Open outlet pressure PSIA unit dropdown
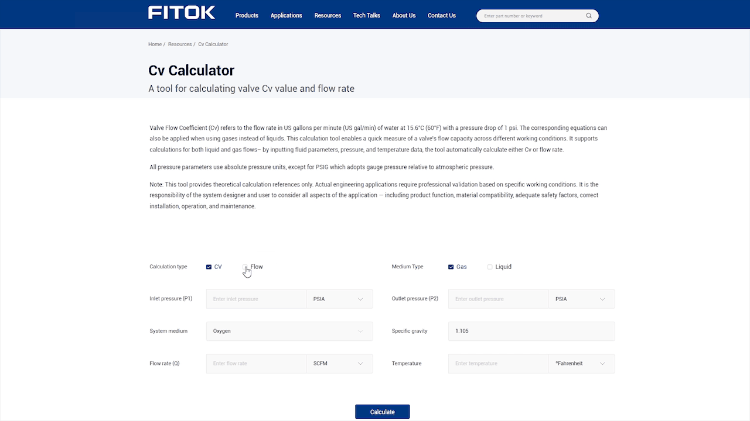 [581, 299]
